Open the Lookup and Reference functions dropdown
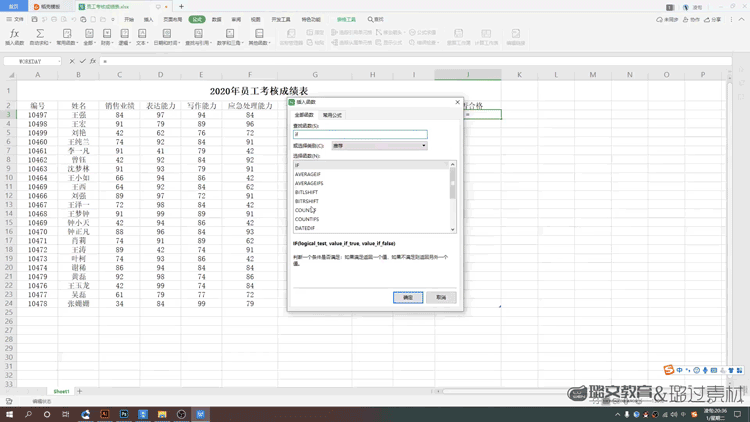 pyautogui.click(x=198, y=36)
